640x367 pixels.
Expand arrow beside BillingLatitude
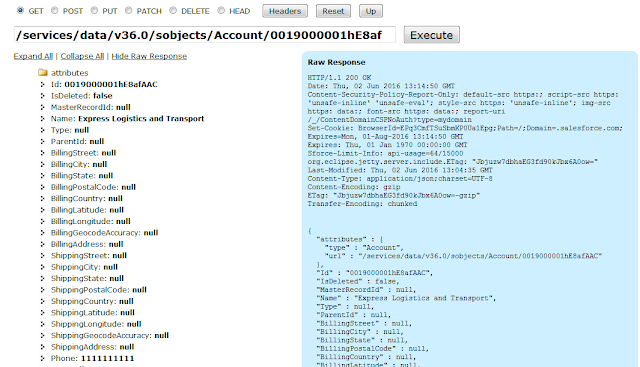point(42,210)
